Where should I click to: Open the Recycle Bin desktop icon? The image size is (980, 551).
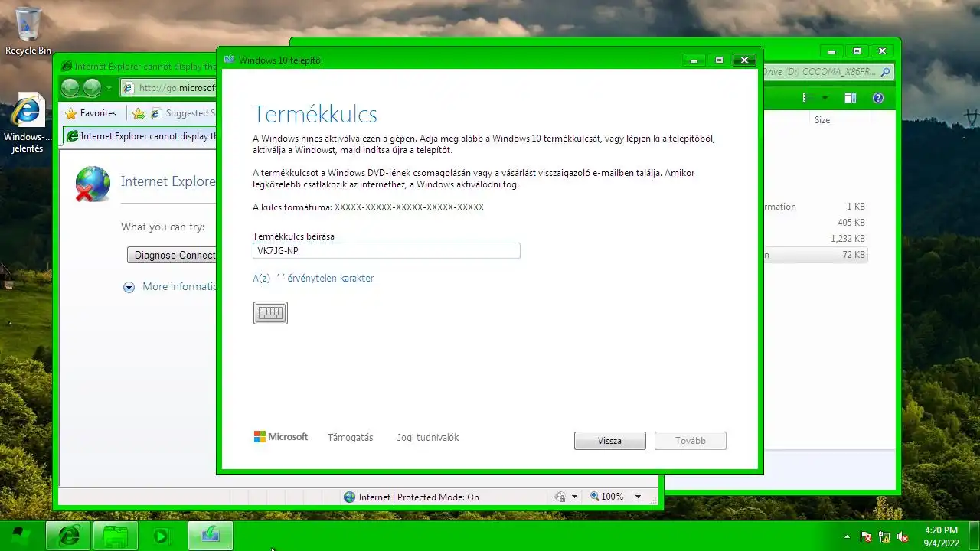(28, 31)
